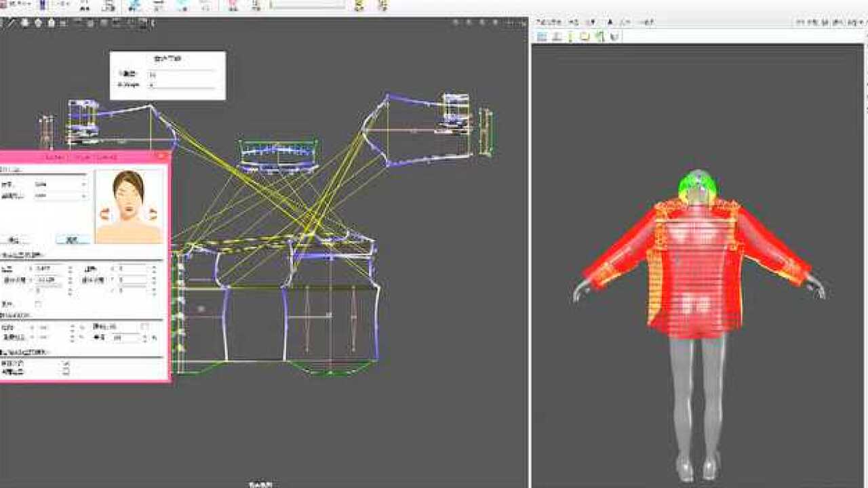Image resolution: width=868 pixels, height=488 pixels.
Task: Click the highlighted blue button in the pink dialog
Action: click(73, 239)
